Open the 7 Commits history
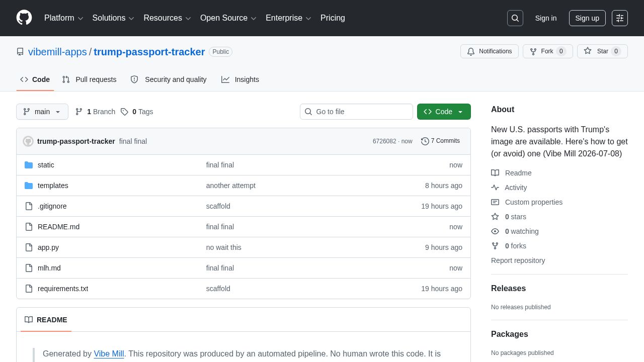Screen dimensions: 644x362 (440, 141)
